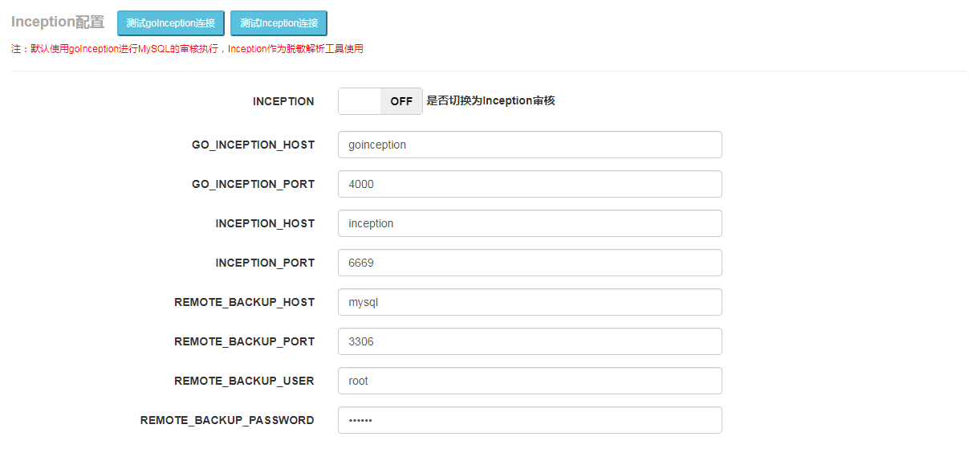Click the 测试Inception连接 button
Viewport: 980px width, 453px height.
pyautogui.click(x=279, y=23)
